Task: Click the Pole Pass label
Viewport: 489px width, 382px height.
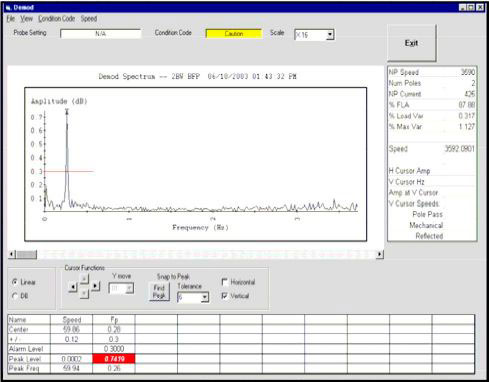Action: 427,214
